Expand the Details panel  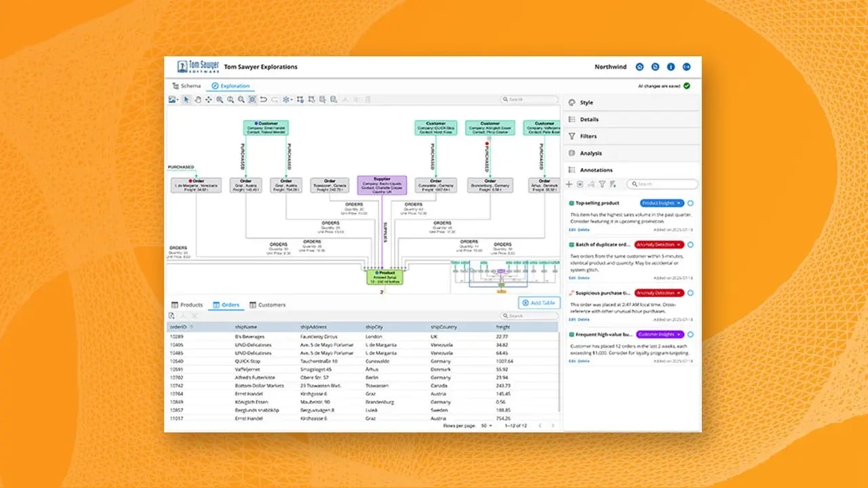pyautogui.click(x=632, y=119)
